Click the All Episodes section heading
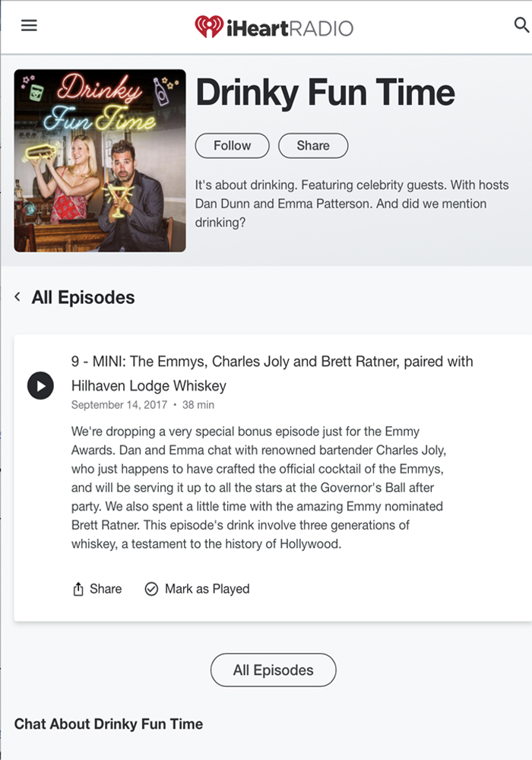Image resolution: width=532 pixels, height=760 pixels. click(83, 297)
